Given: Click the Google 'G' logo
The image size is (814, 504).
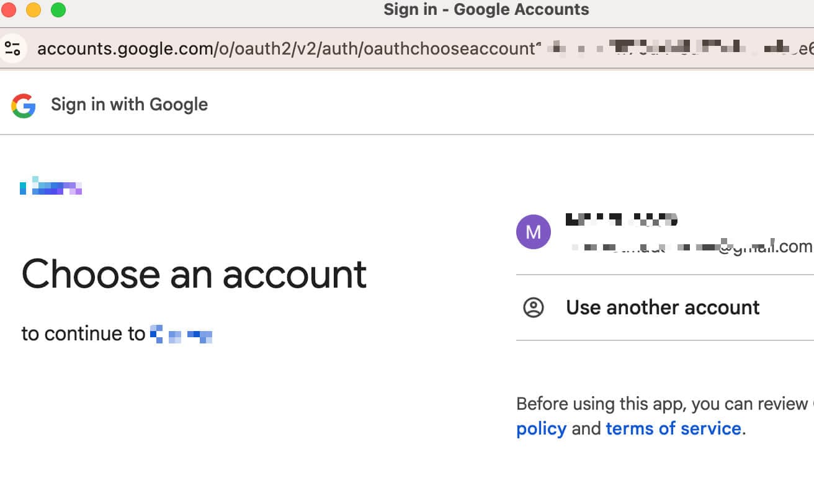Looking at the screenshot, I should pos(23,105).
